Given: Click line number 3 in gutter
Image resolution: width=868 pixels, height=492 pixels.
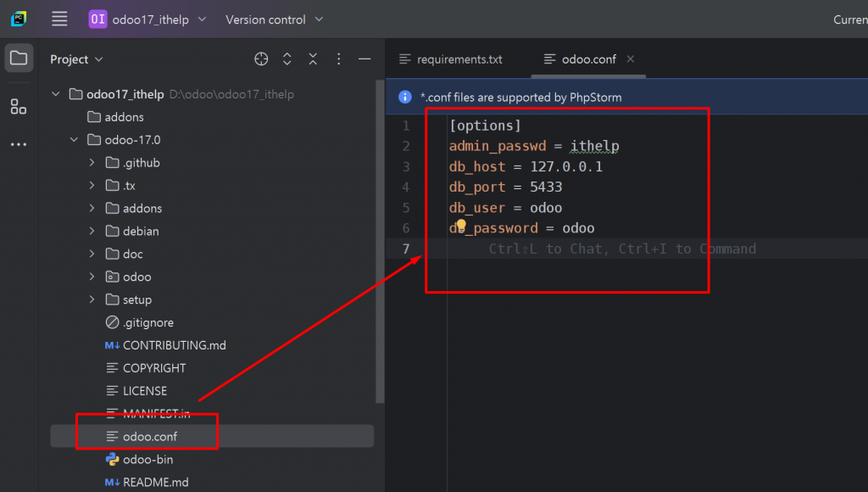Looking at the screenshot, I should click(x=406, y=167).
